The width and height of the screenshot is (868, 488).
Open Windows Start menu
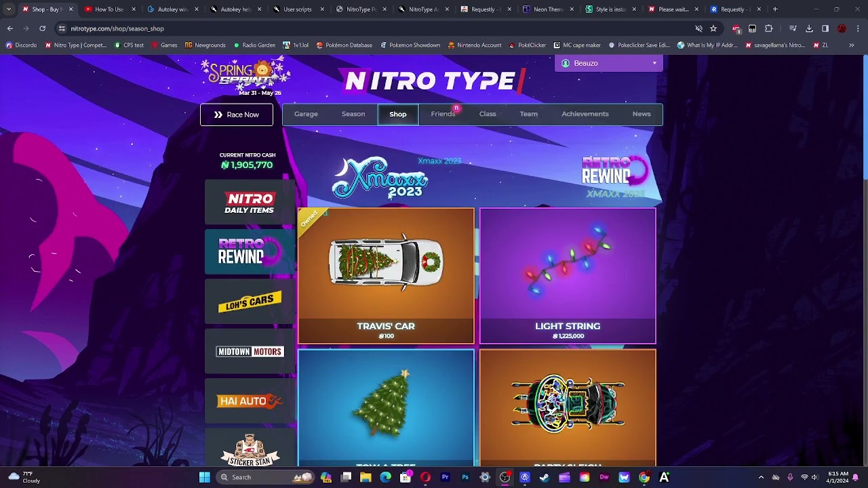[x=204, y=477]
